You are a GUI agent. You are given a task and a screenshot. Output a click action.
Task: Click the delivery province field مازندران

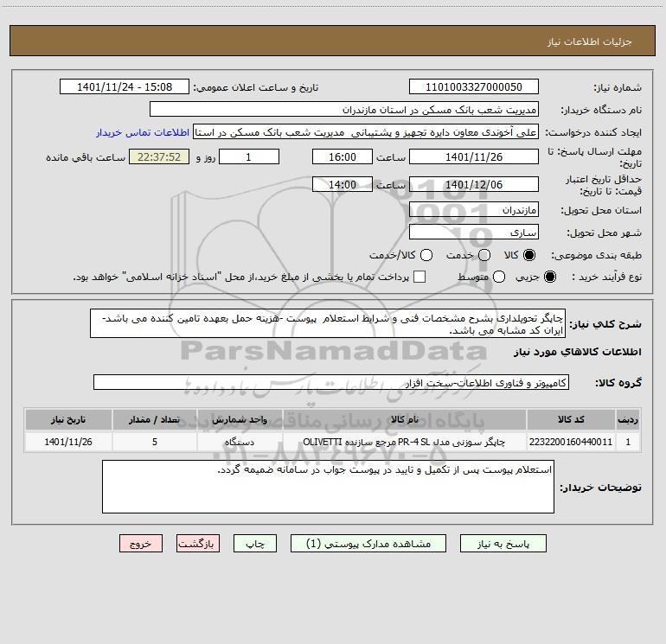(474, 210)
